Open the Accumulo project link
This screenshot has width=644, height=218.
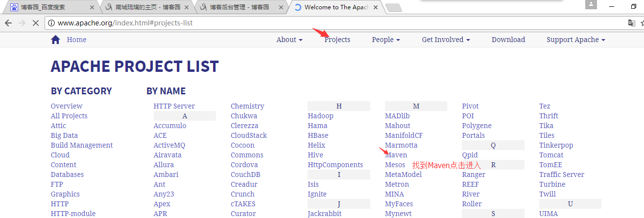(x=170, y=126)
